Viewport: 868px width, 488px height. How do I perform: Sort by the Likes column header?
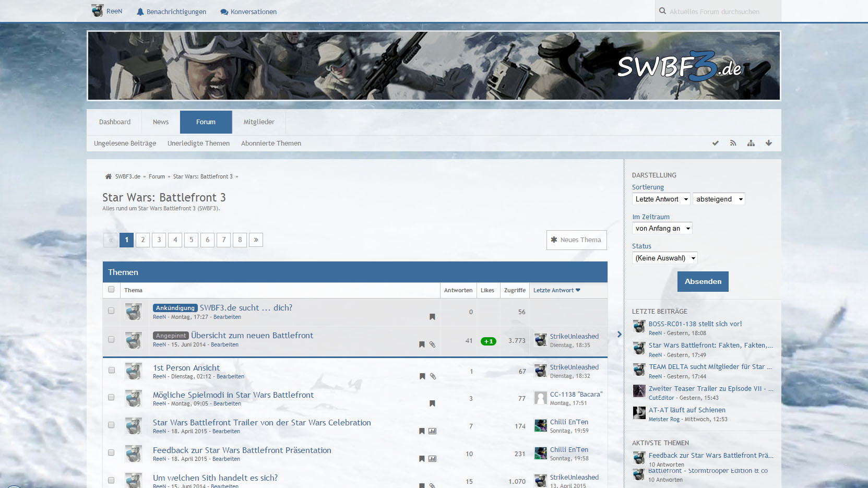[487, 290]
